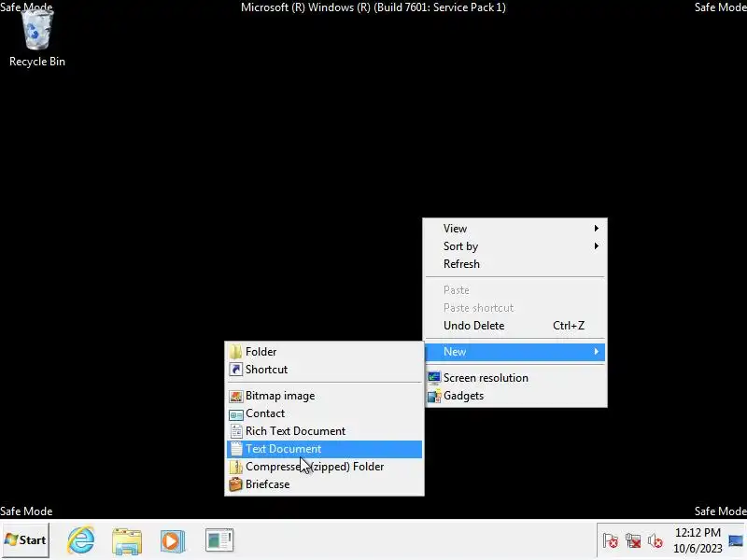Screen dimensions: 747x560
Task: Launch Internet Explorer from taskbar
Action: (80, 540)
